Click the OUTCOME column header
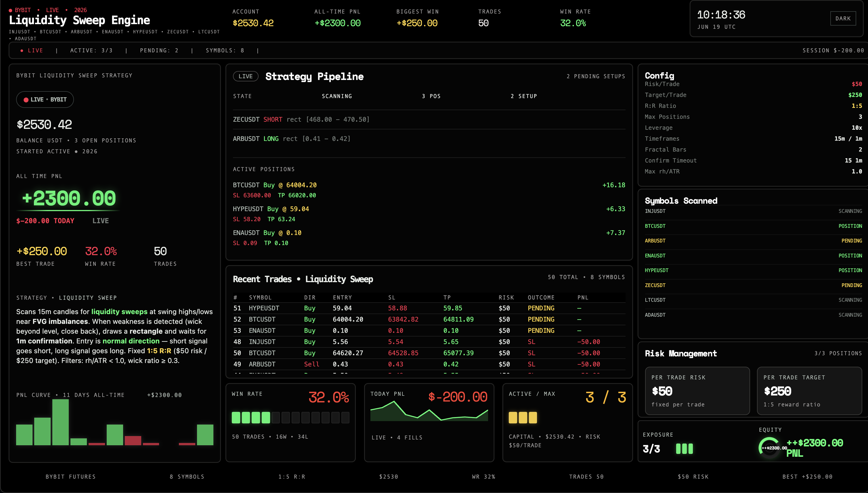 point(541,298)
